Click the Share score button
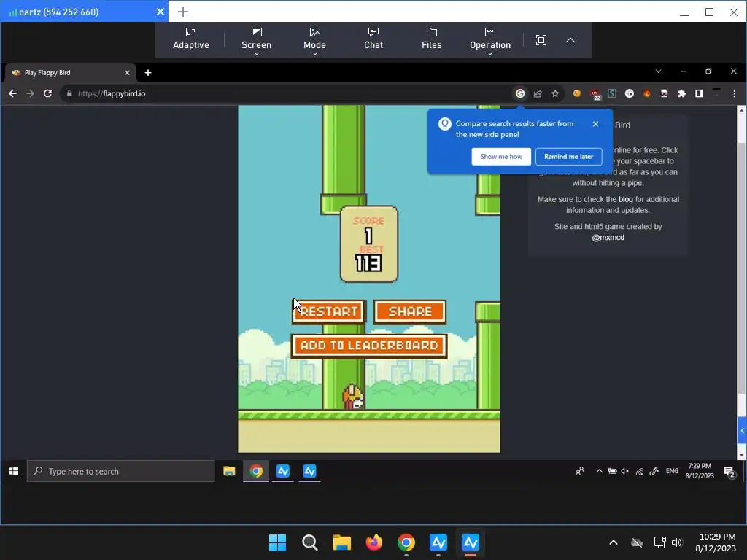The width and height of the screenshot is (747, 560). coord(410,312)
